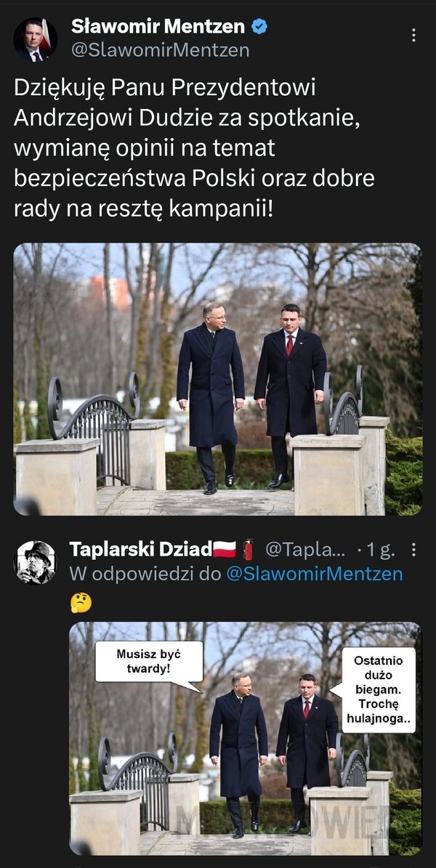The width and height of the screenshot is (436, 868).
Task: Open the three-dot menu on Taplarski Dziad's reply
Action: (x=413, y=550)
